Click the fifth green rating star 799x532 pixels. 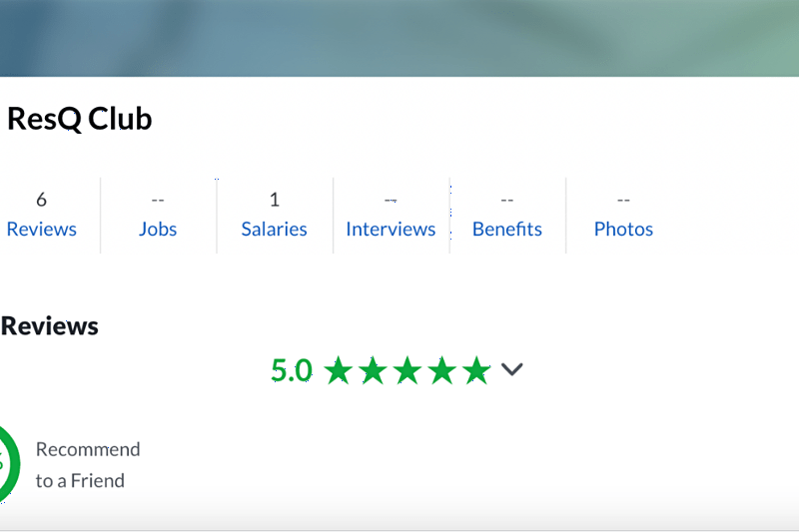[476, 371]
